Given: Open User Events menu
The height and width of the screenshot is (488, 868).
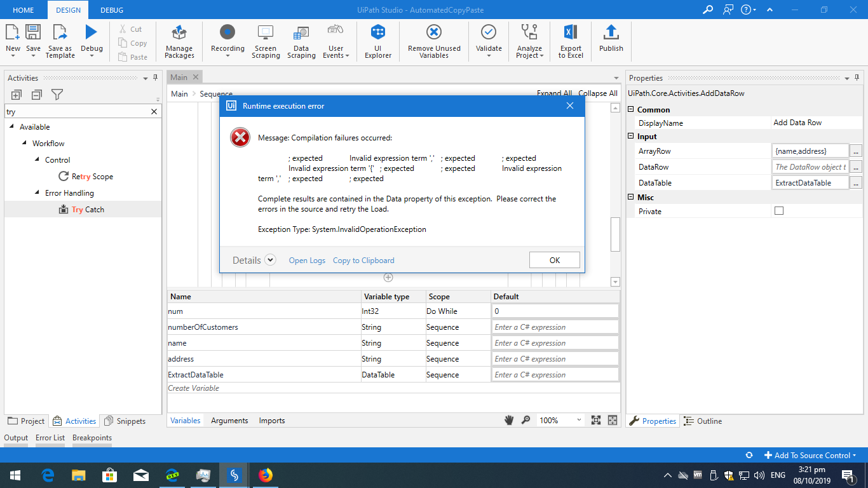Looking at the screenshot, I should pos(336,41).
